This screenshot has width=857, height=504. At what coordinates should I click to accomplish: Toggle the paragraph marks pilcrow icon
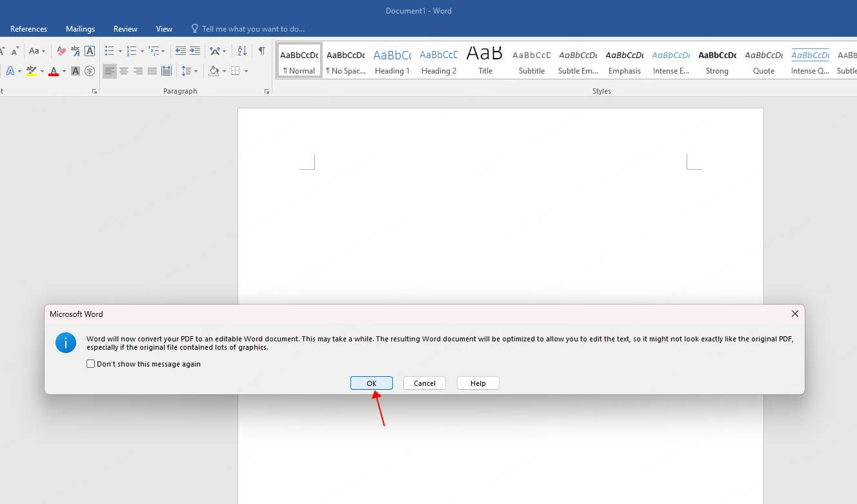coord(261,50)
